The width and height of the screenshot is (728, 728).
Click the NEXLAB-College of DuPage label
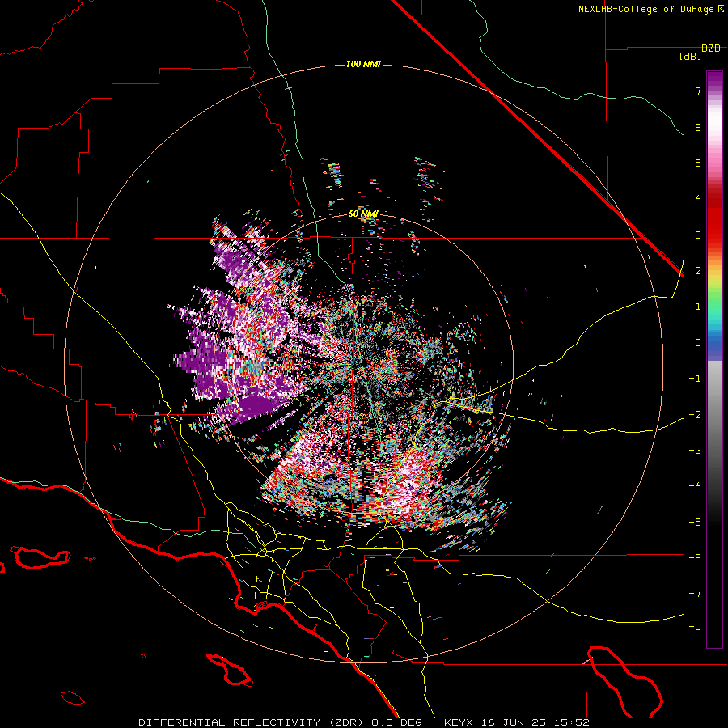pos(646,9)
